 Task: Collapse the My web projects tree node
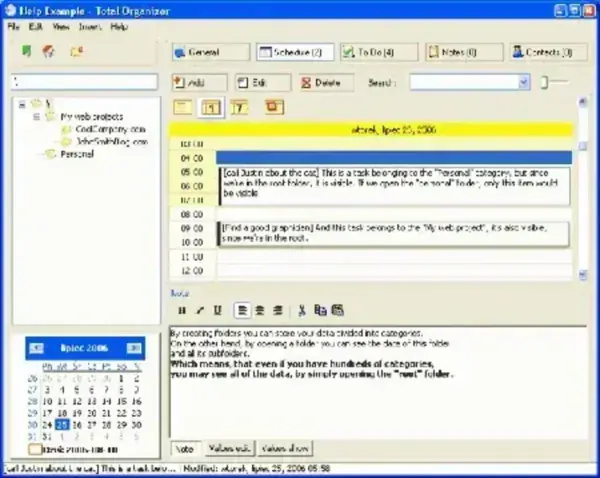click(35, 116)
